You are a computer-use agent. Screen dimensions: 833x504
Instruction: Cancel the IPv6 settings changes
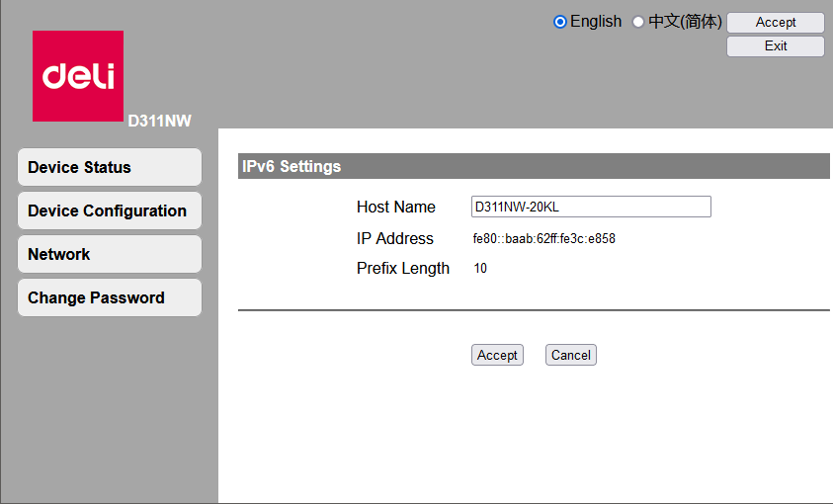click(570, 355)
